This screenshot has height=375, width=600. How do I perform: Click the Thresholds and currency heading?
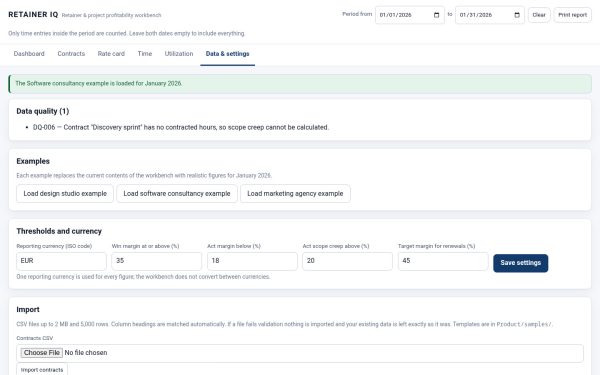(59, 231)
